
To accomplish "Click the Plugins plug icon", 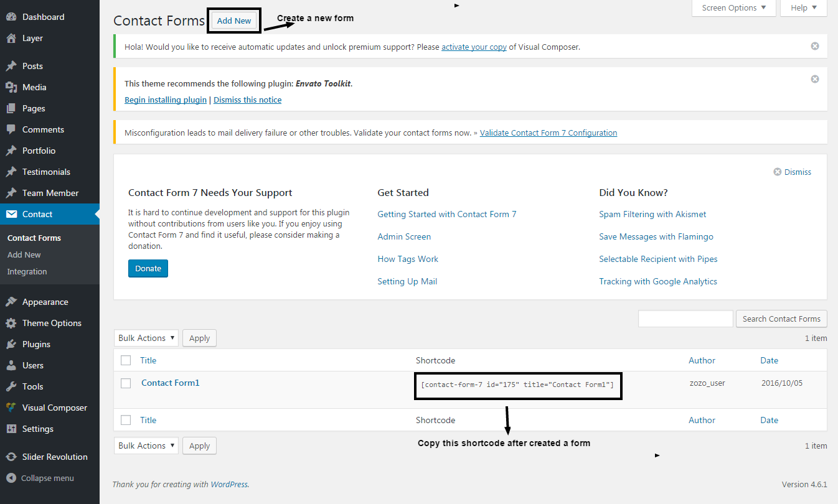I will pos(11,344).
